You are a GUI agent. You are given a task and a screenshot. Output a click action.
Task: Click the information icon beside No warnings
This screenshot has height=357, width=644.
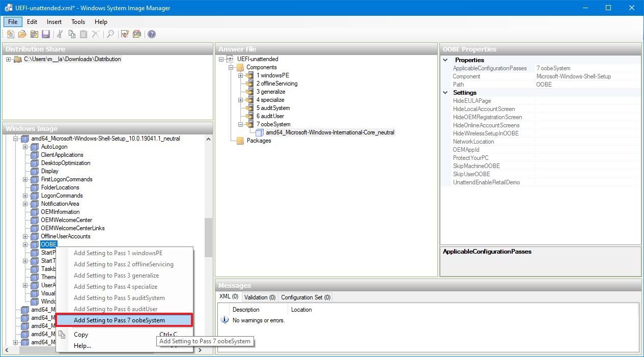225,320
